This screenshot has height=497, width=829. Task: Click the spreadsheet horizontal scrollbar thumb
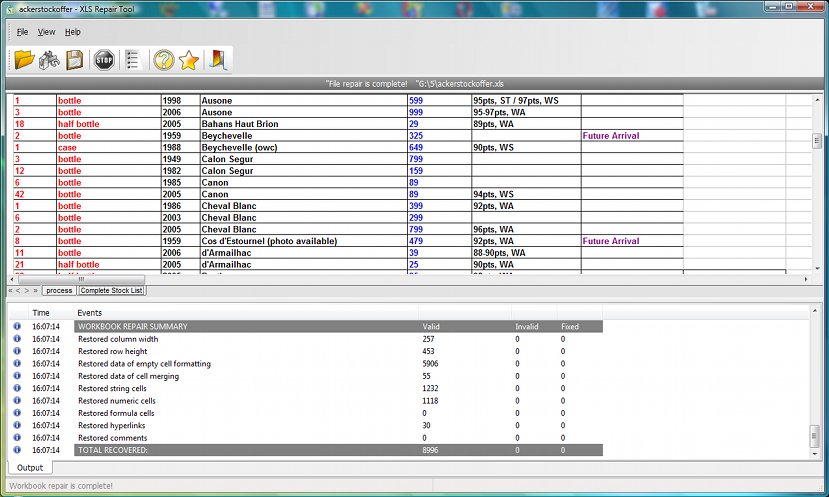81,279
